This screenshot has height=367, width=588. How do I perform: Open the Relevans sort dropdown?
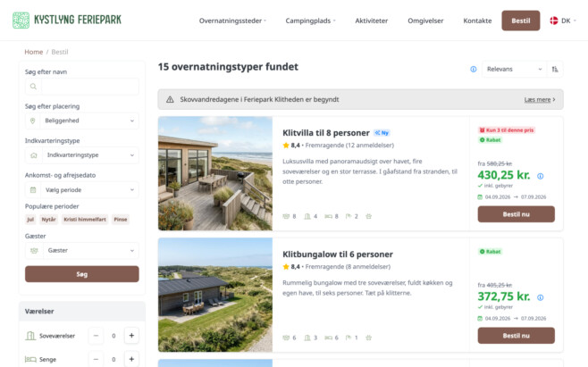(515, 70)
